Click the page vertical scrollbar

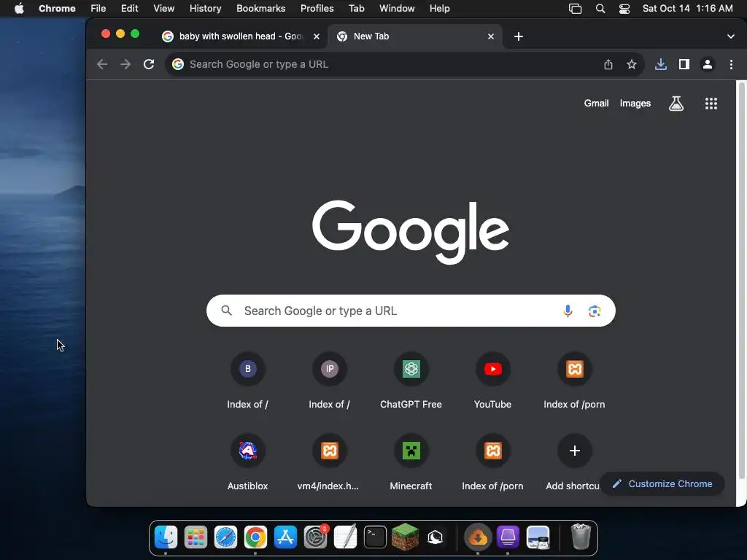click(x=741, y=281)
